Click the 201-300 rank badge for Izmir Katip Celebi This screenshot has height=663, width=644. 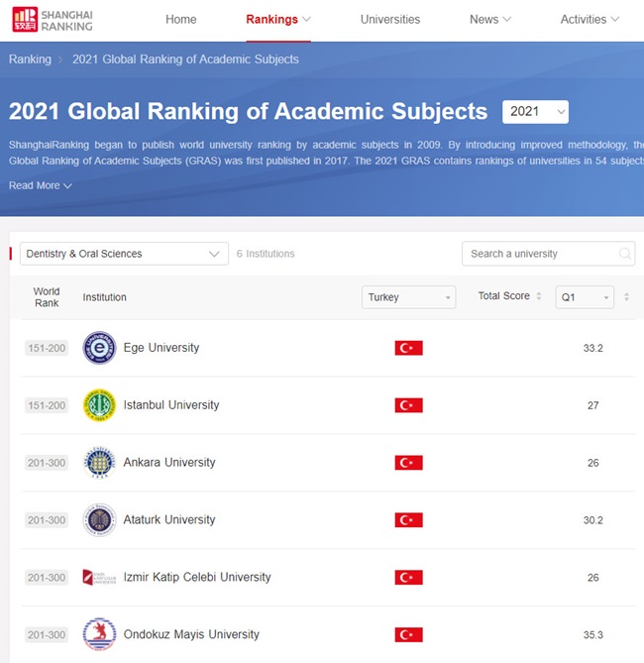point(47,577)
